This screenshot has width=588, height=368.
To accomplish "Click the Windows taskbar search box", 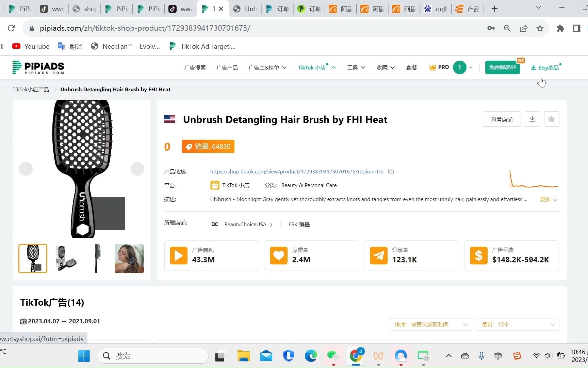I will [152, 356].
